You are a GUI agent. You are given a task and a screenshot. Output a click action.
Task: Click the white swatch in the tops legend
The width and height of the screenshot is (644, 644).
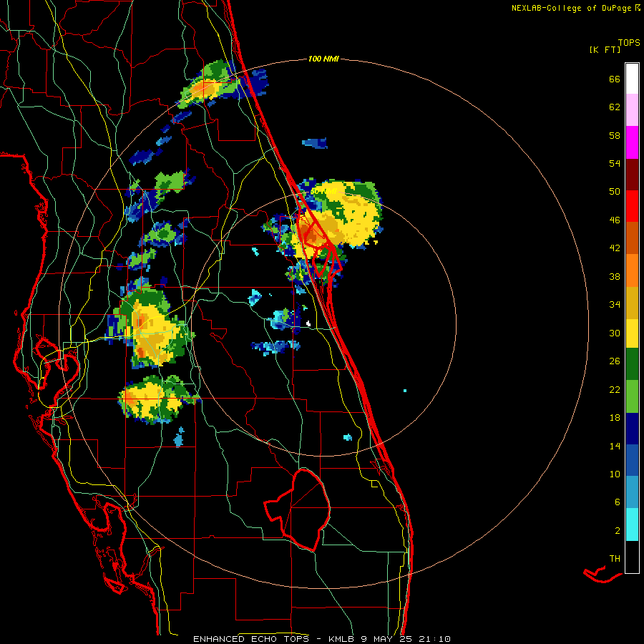pos(632,79)
